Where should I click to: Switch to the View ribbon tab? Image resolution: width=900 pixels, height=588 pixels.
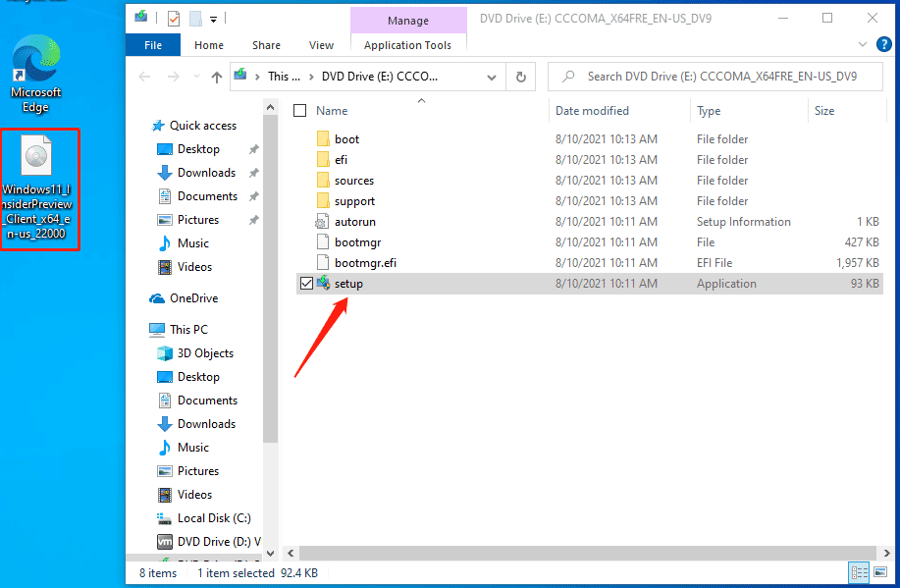click(x=321, y=45)
